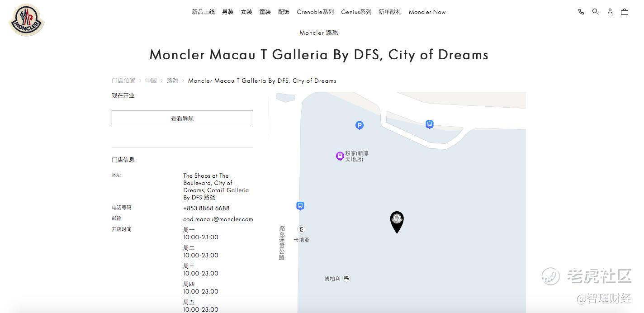
Task: Go to 门店位置 breadcrumb
Action: pos(123,81)
